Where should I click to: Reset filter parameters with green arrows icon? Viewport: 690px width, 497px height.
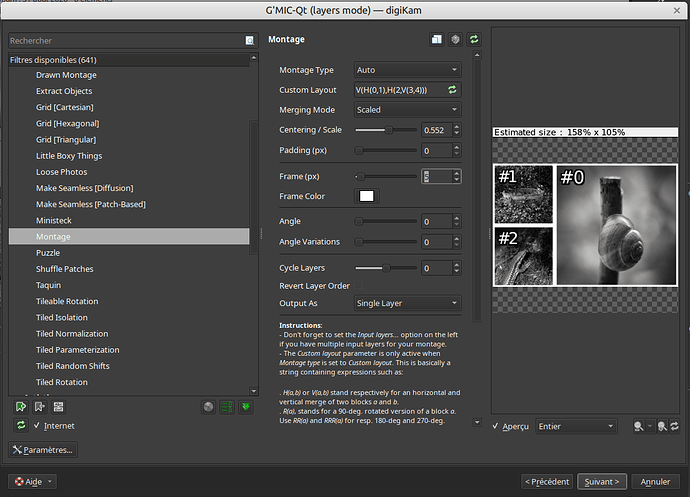[474, 40]
